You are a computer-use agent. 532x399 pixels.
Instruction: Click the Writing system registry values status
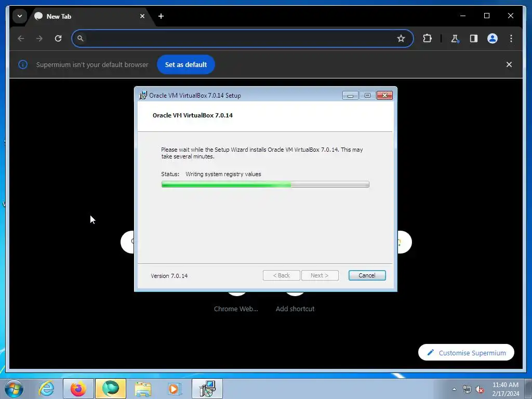(223, 174)
